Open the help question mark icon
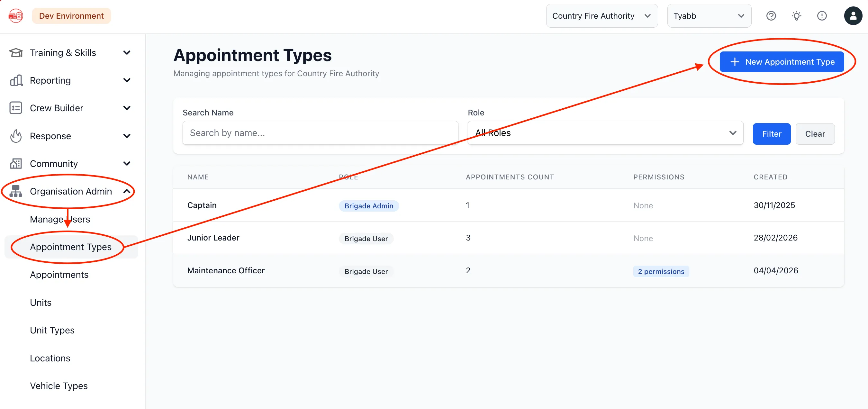This screenshot has width=868, height=409. click(771, 16)
